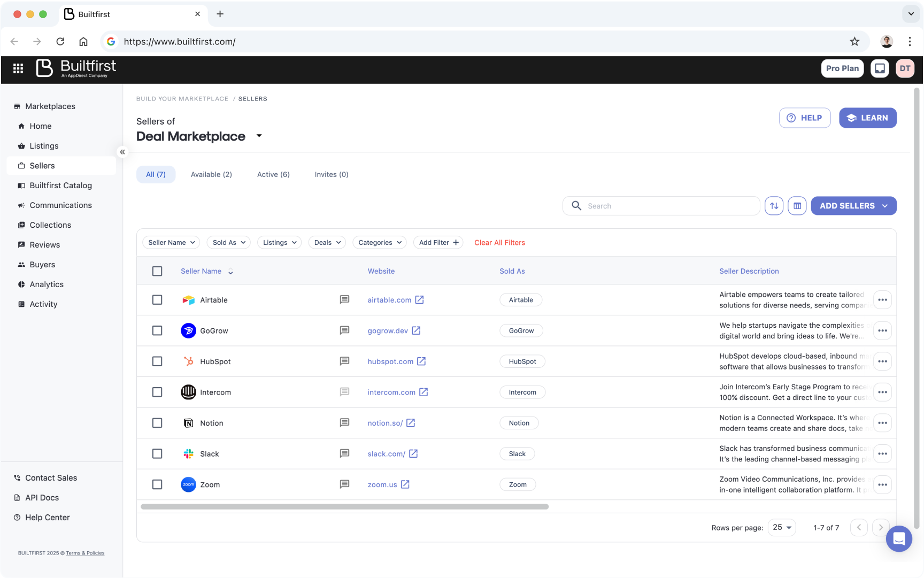Click the Pro Plan button
This screenshot has width=924, height=578.
[x=842, y=68]
